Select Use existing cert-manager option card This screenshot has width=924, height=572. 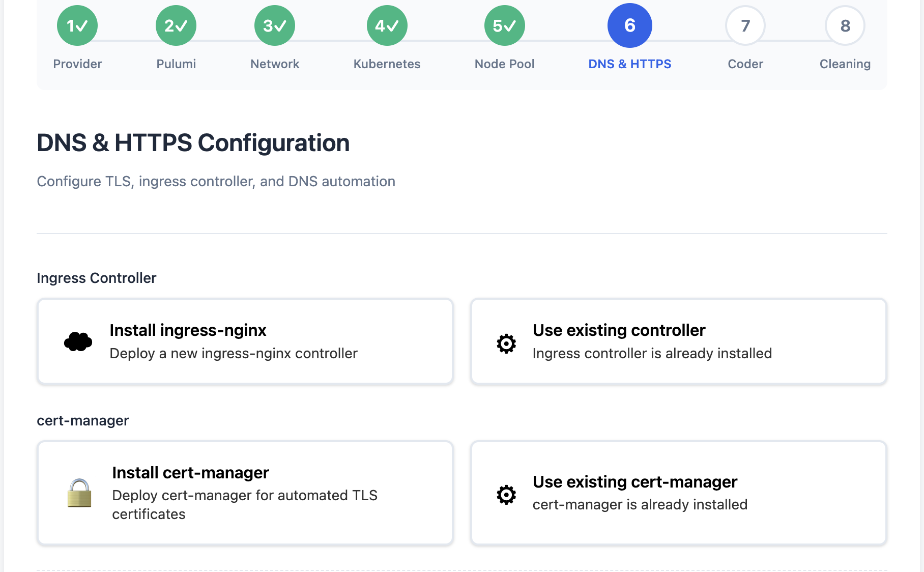679,493
